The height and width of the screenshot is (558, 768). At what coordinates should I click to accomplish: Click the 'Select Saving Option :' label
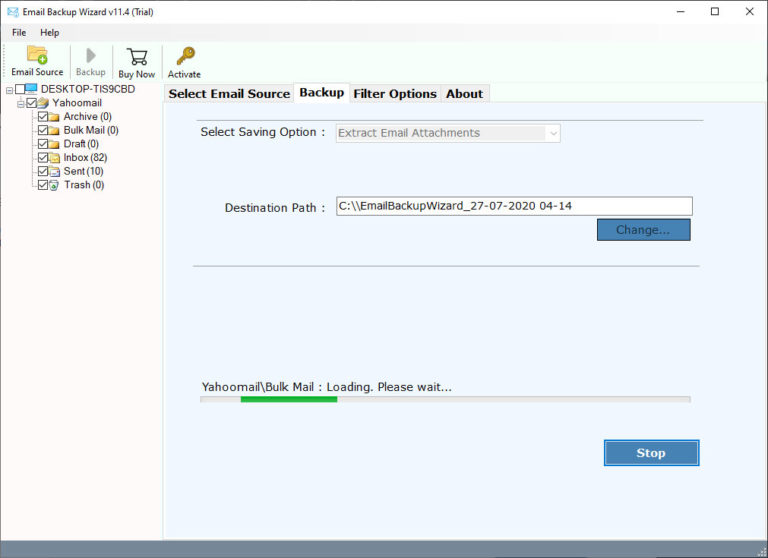263,132
